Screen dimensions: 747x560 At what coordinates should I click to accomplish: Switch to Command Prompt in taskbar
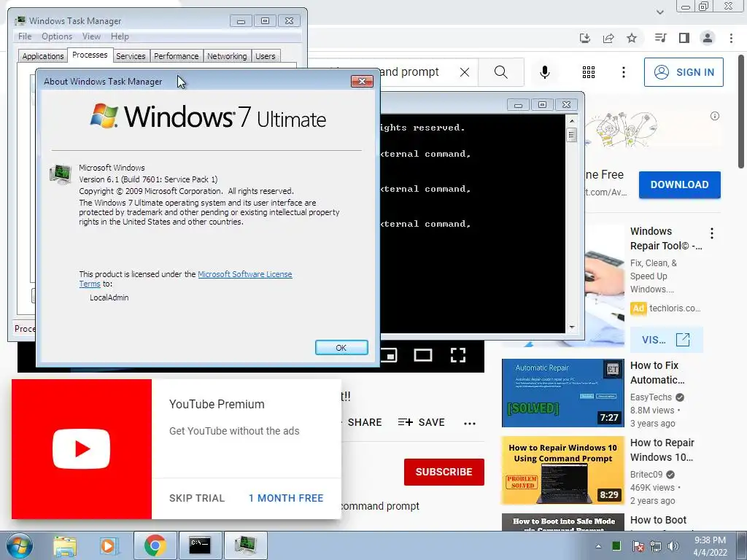point(200,545)
